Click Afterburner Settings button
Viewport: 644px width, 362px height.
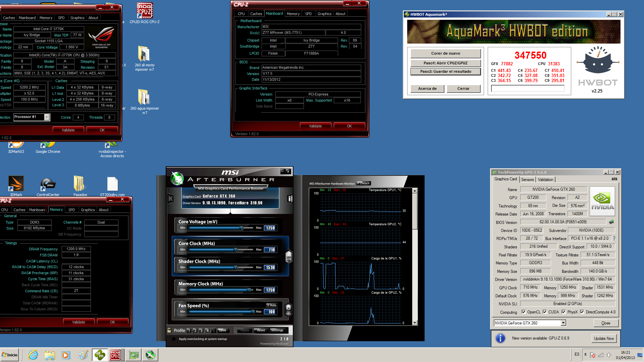(x=277, y=330)
